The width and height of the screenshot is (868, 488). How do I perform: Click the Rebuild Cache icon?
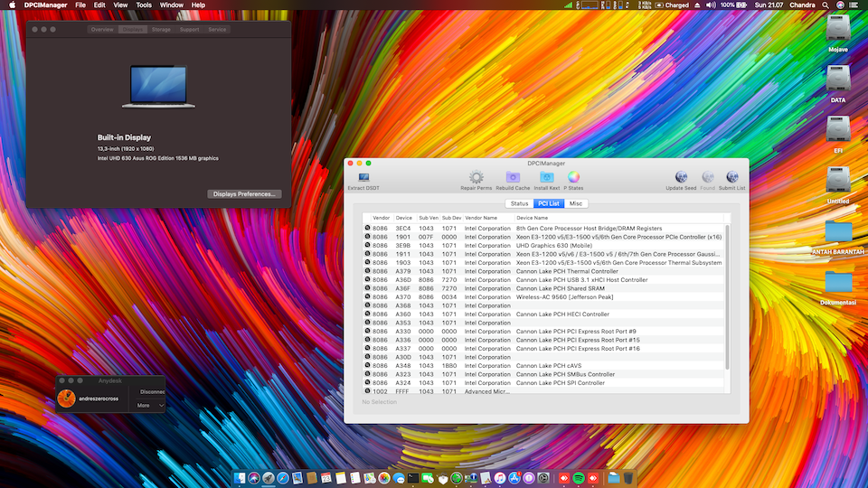point(513,178)
